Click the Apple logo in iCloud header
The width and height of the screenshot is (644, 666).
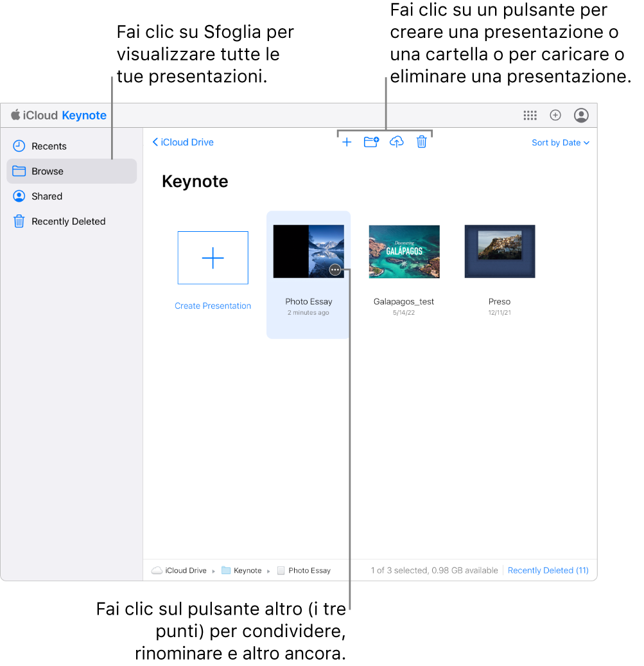point(15,115)
